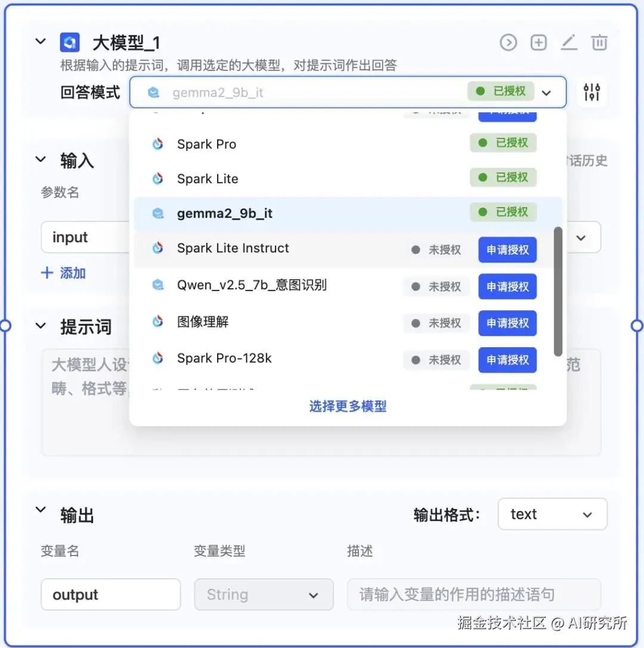Select Spark Pro from the model list
The image size is (644, 648).
click(206, 143)
